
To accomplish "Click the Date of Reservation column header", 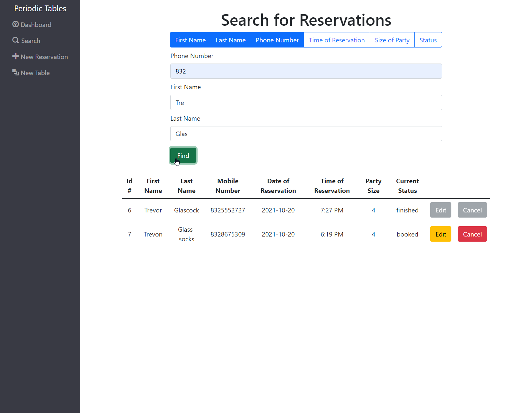I will tap(278, 186).
